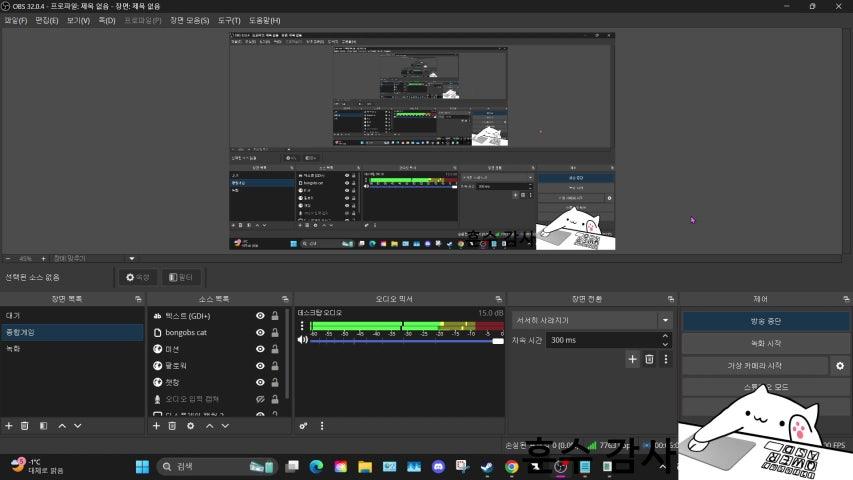This screenshot has height=480, width=853.
Task: Open source properties gear in sources toolbar
Action: [189, 425]
